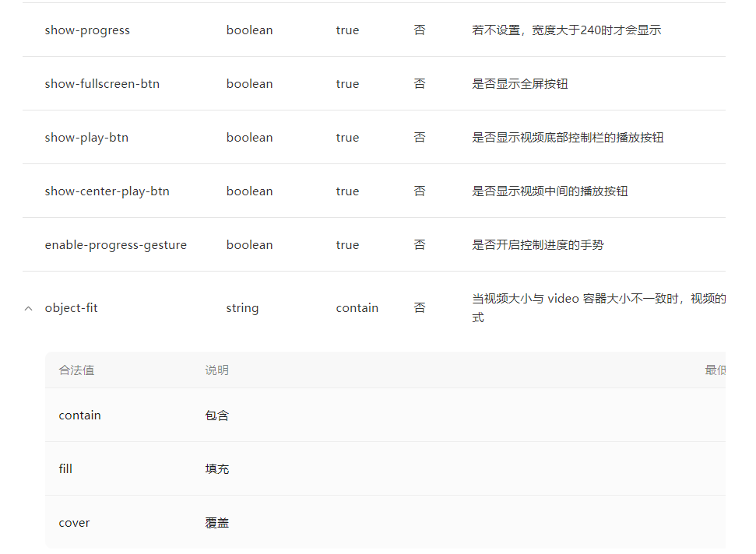Viewport: 756px width, 554px height.
Task: Select the show-fullscreen-btn property name
Action: (x=102, y=84)
